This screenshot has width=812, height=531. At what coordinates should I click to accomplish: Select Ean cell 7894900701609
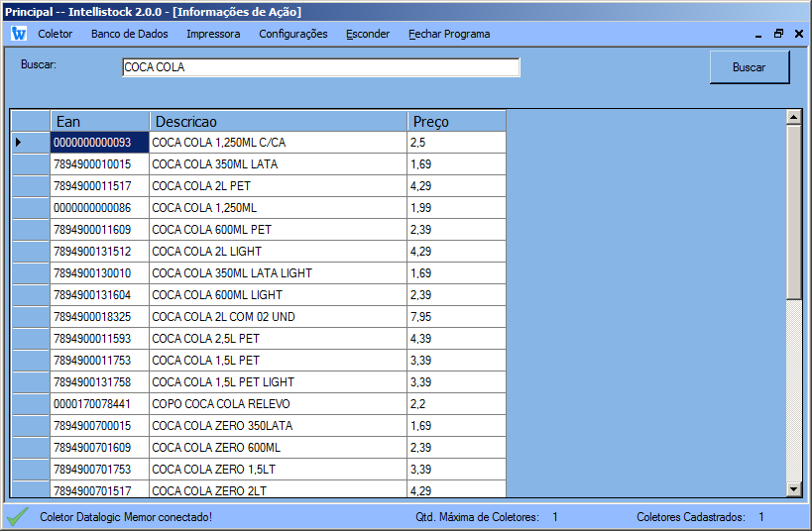tap(100, 447)
